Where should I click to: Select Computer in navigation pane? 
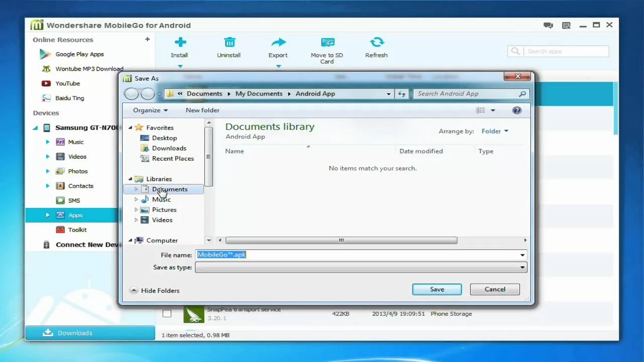[162, 240]
